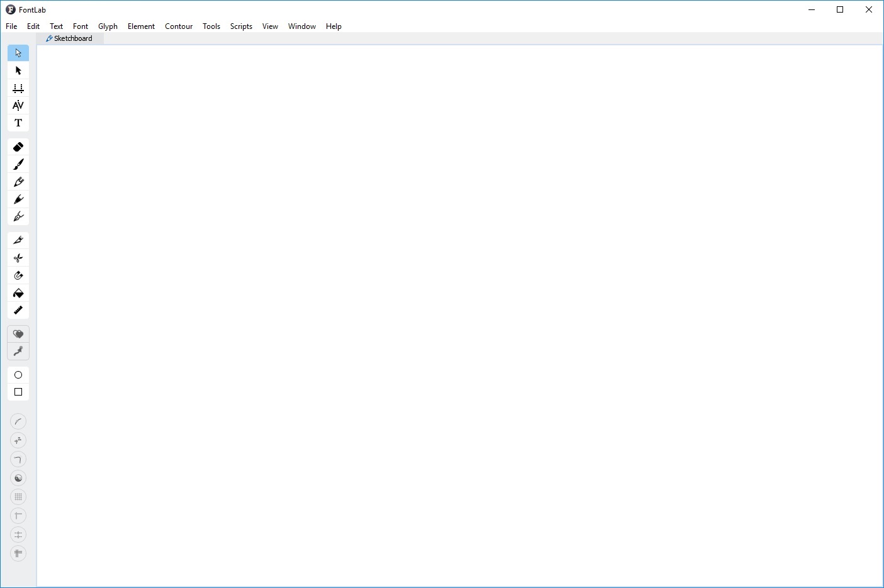884x588 pixels.
Task: Toggle the T-shaped guide round button
Action: 18,516
